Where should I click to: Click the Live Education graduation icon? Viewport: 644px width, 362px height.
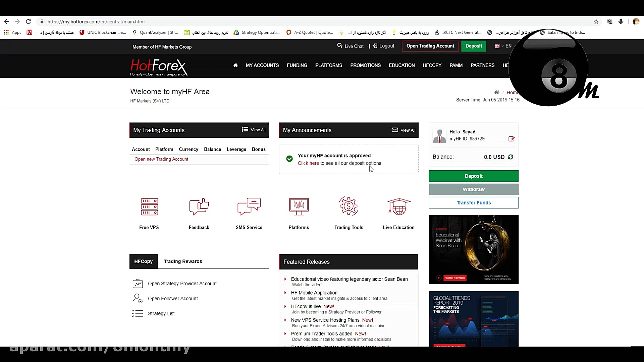point(399,206)
